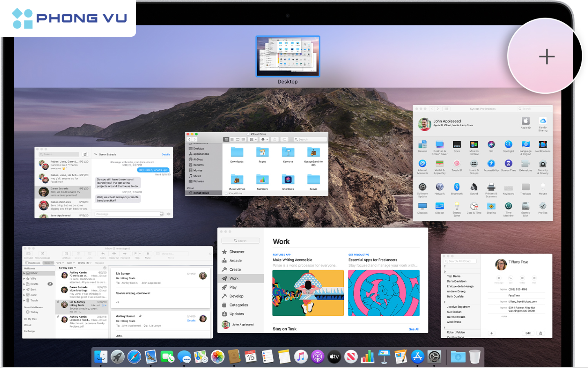Open Touch ID pane in System Preferences

pos(457,165)
